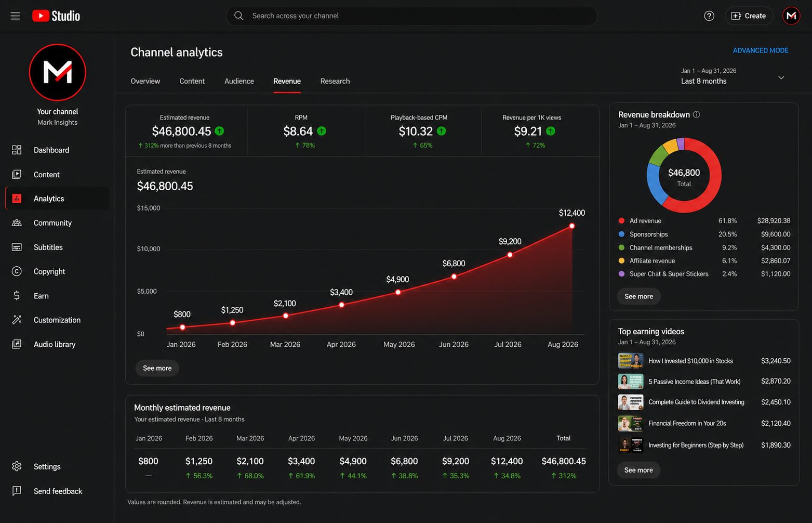Screen dimensions: 812x523
Task: Click the Jun 2026 $6,800 data point
Action: 454,277
